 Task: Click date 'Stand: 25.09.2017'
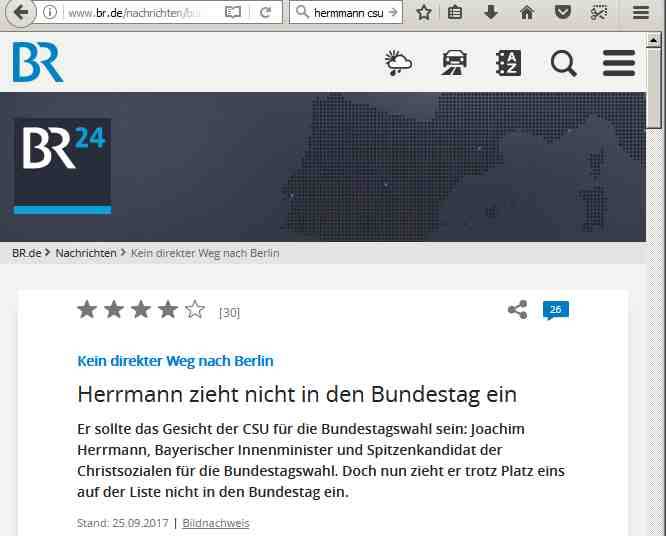[123, 523]
